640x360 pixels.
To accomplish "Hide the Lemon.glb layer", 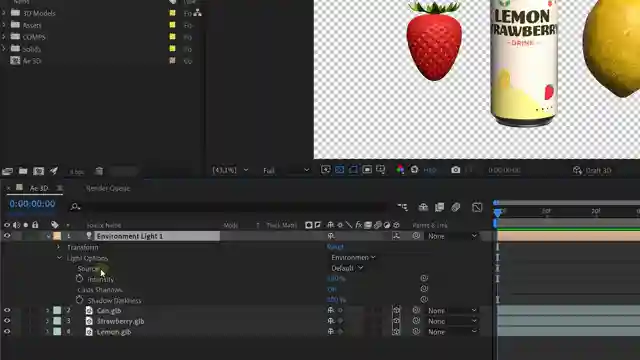I will [x=7, y=332].
